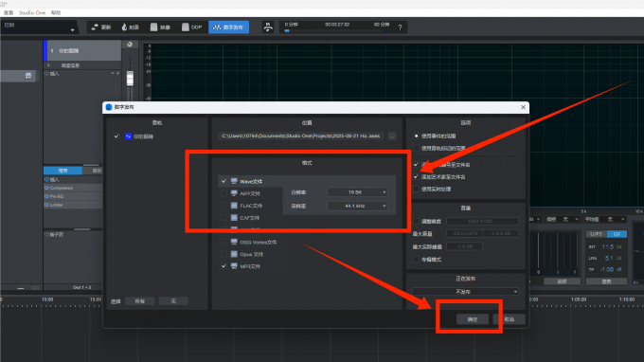Click the Burn disc flame icon
644x362 pixels.
124,27
